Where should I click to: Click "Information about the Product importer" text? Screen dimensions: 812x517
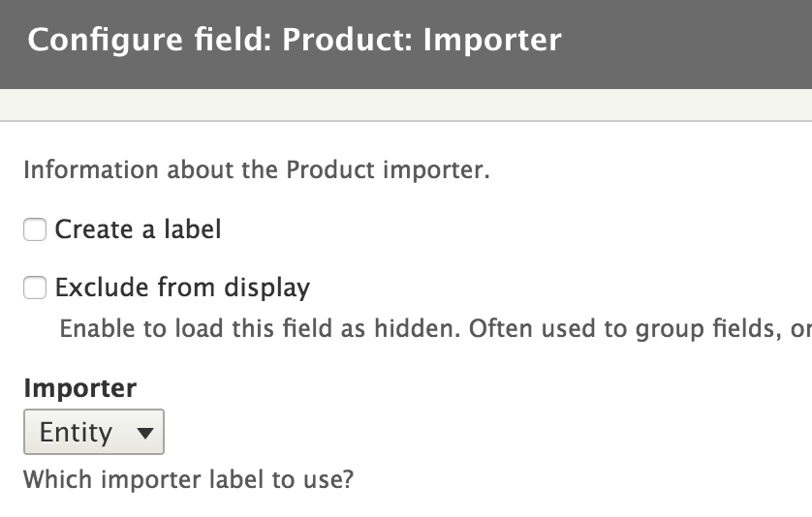[x=256, y=170]
